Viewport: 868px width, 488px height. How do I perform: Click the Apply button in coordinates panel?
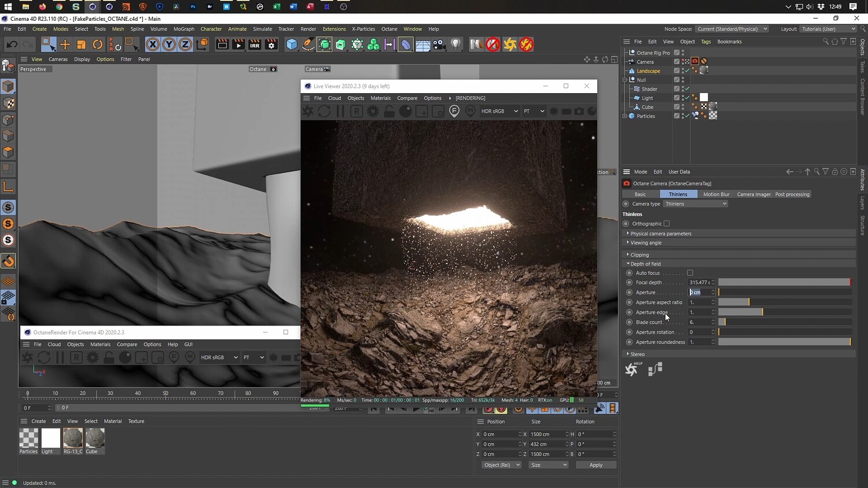(595, 465)
